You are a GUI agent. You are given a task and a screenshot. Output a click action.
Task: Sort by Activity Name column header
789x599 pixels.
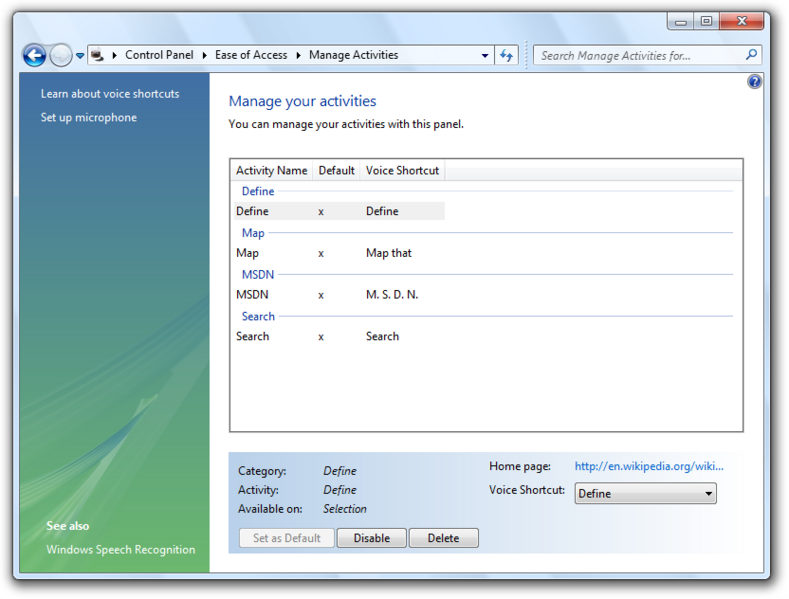(272, 171)
